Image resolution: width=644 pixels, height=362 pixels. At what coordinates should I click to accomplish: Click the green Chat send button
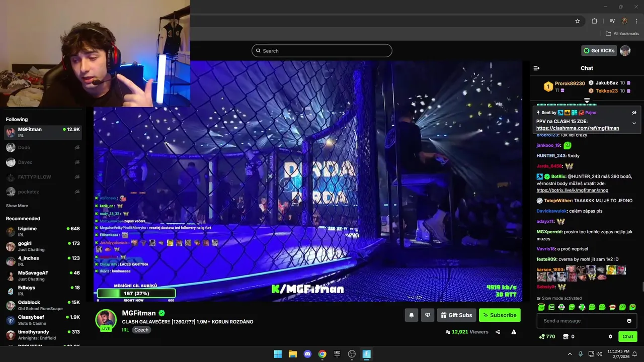628,337
